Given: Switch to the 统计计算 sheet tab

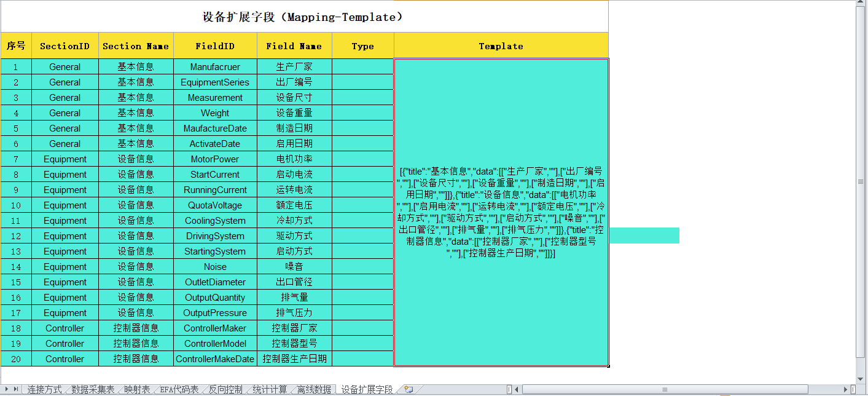Looking at the screenshot, I should point(270,389).
